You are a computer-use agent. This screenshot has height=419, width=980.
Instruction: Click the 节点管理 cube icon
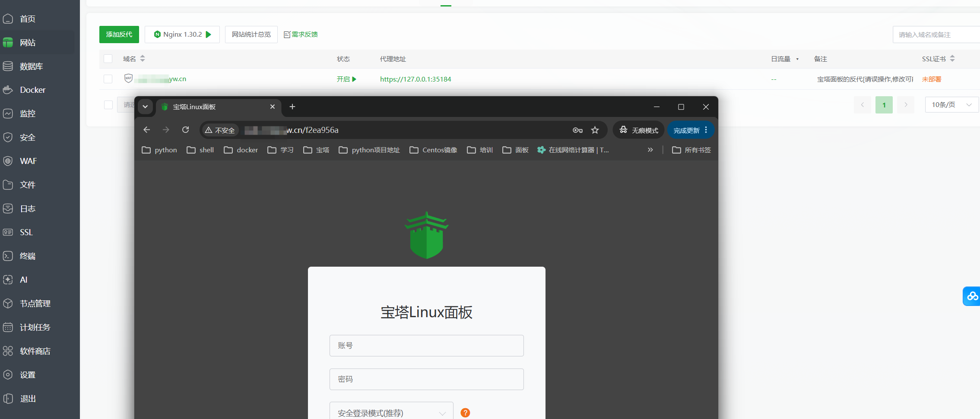[x=8, y=303]
